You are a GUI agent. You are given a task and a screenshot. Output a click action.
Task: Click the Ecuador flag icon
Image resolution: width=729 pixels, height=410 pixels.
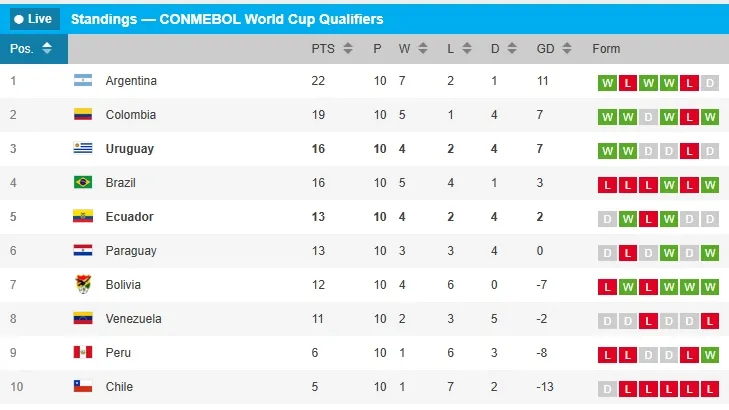point(83,217)
